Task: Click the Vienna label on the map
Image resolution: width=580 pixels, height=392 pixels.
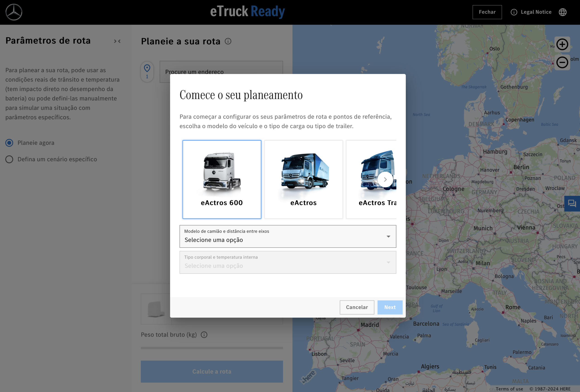Action: click(x=526, y=227)
